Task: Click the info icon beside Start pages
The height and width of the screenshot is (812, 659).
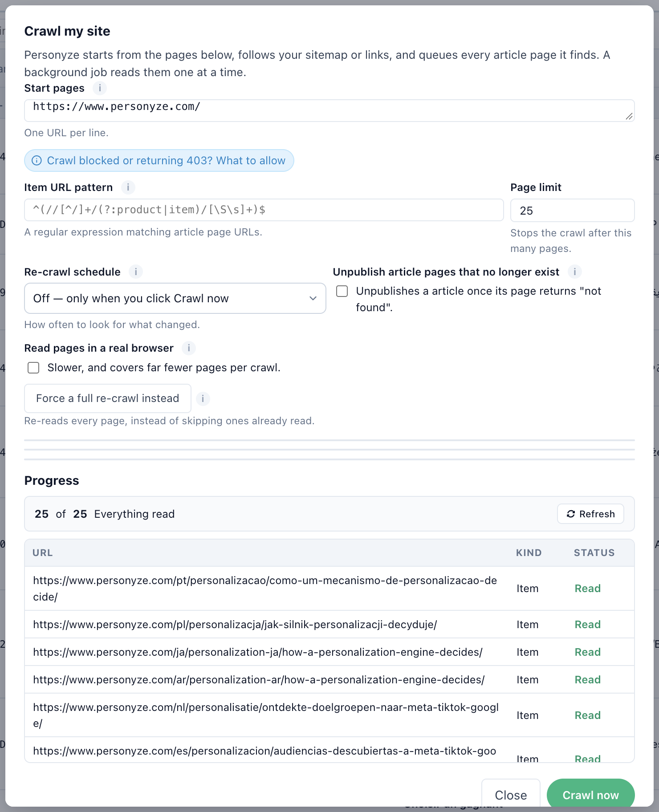Action: [100, 88]
